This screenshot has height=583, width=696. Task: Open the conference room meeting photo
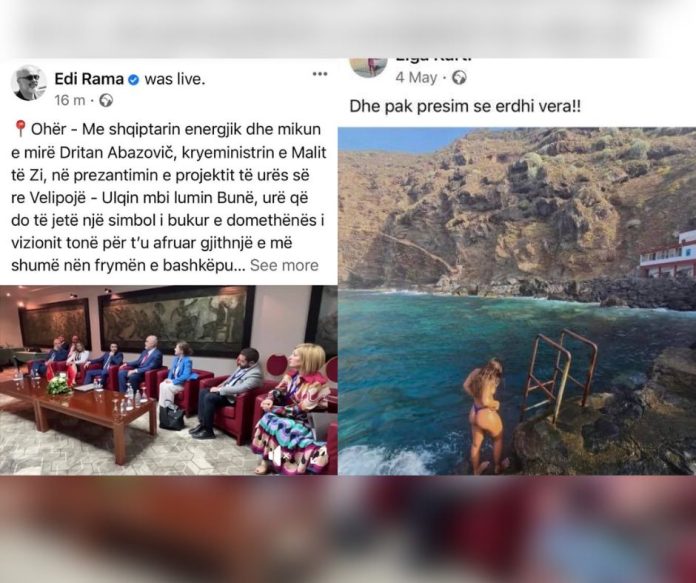169,380
